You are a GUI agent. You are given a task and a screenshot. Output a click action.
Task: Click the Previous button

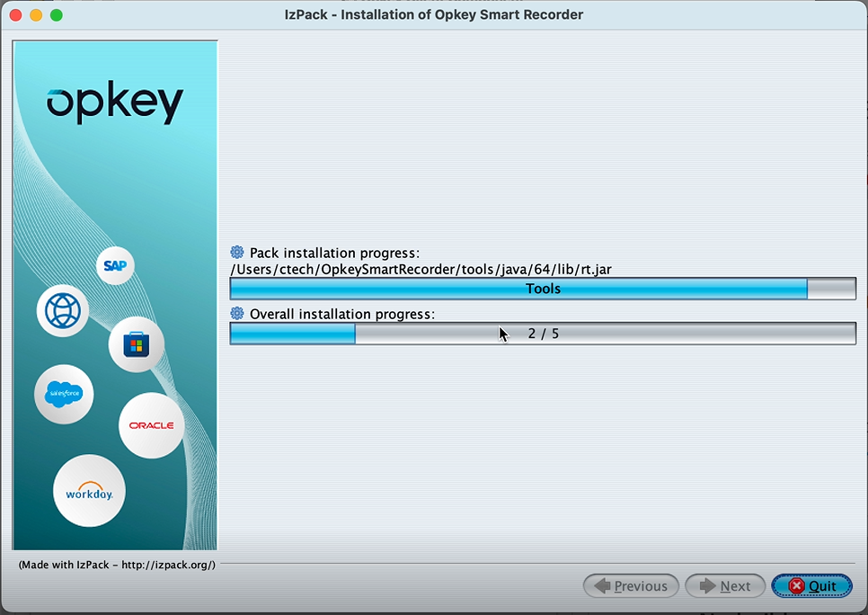(631, 585)
